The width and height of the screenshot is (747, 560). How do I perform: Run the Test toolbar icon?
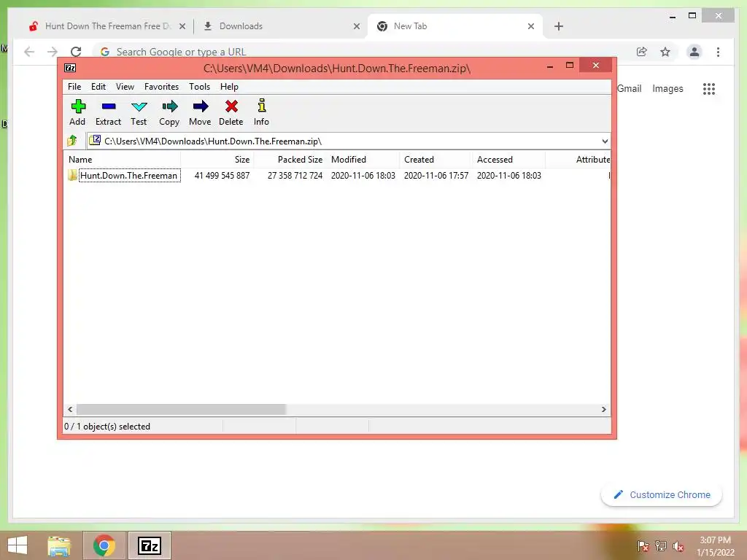click(139, 106)
